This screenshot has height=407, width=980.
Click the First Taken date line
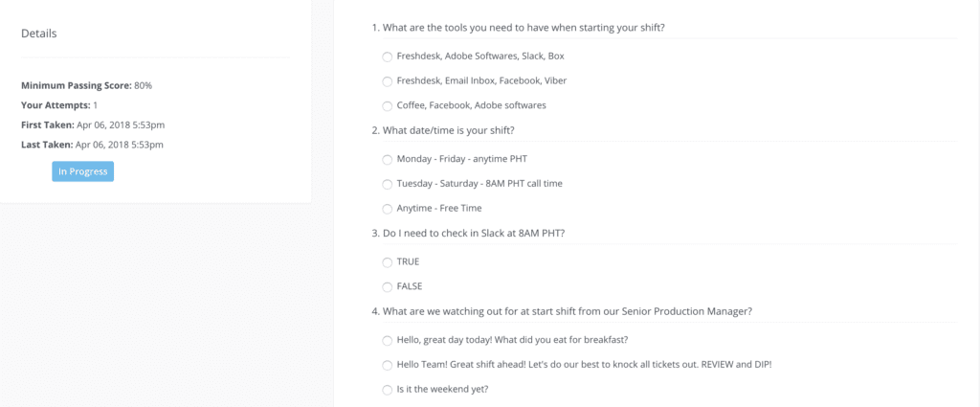click(93, 125)
